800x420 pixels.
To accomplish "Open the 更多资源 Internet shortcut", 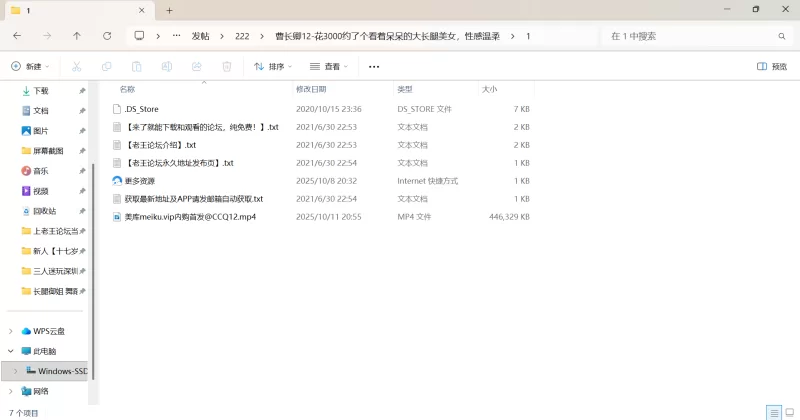I will [140, 181].
